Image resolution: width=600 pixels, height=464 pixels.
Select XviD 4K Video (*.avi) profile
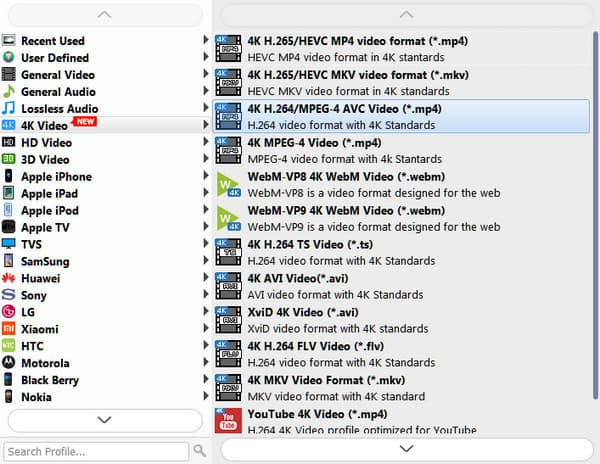(x=401, y=320)
